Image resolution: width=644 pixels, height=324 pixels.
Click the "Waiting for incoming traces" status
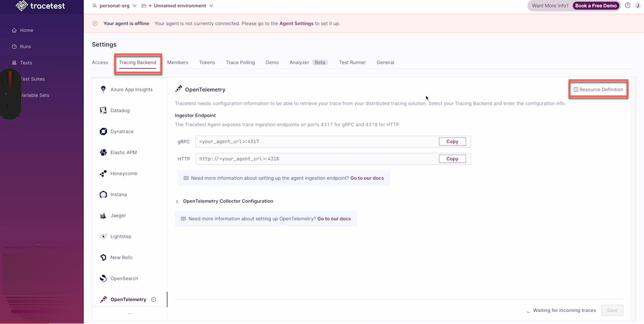(x=564, y=310)
